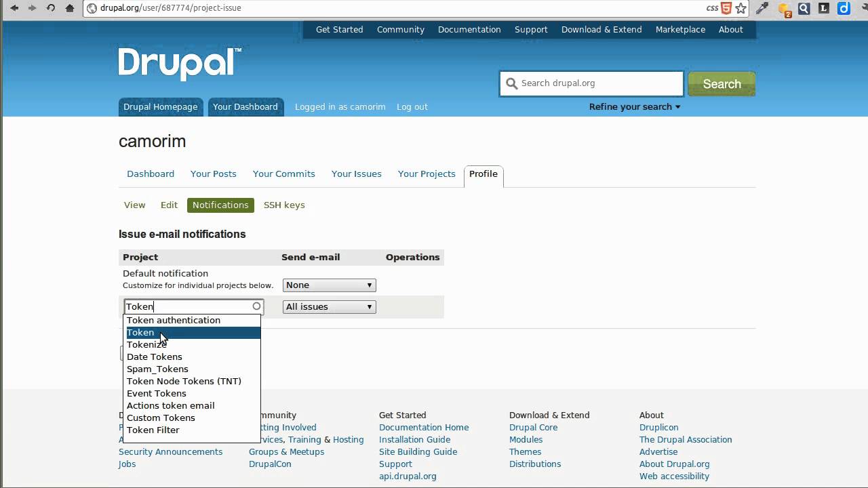Screen dimensions: 868x488
Task: Open the orange extension icon with badge
Action: coord(785,9)
